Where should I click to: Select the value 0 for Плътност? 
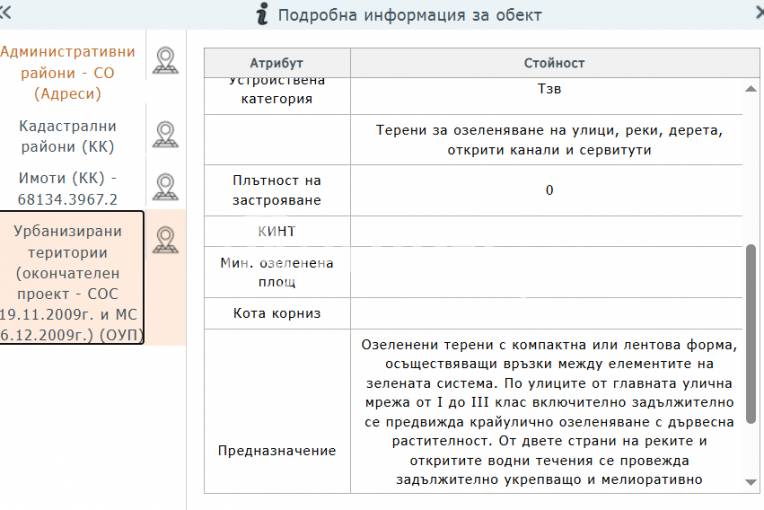549,190
